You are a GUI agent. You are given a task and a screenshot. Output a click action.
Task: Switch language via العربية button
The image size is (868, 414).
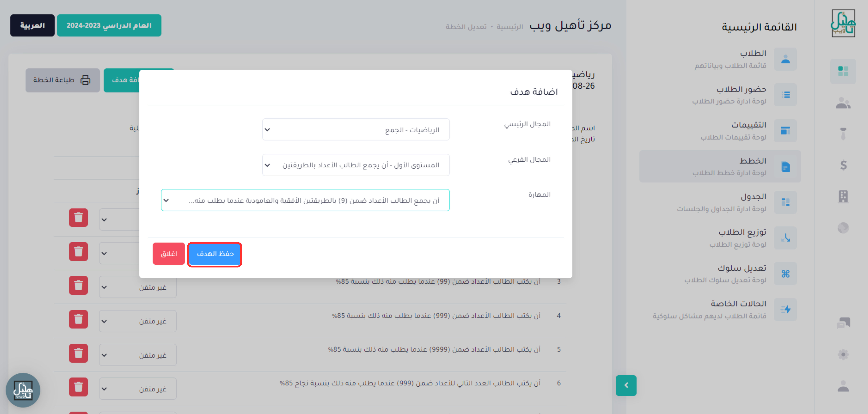[32, 25]
